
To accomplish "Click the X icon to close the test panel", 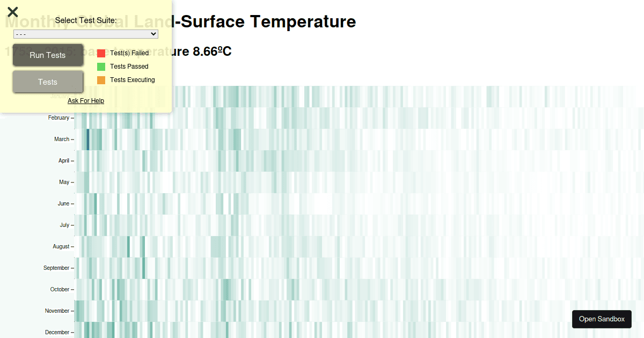I will pyautogui.click(x=12, y=12).
